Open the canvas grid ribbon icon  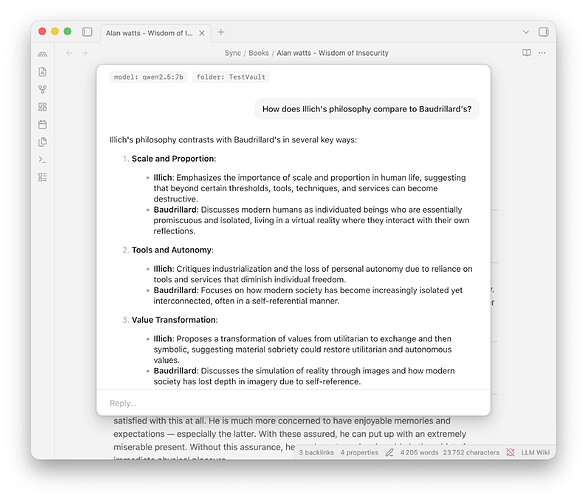tap(43, 107)
